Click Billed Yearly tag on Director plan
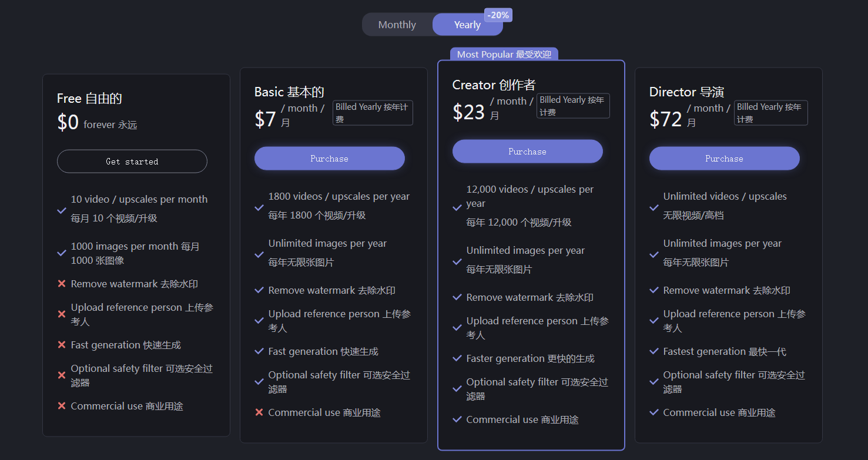This screenshot has width=868, height=460. coord(770,113)
